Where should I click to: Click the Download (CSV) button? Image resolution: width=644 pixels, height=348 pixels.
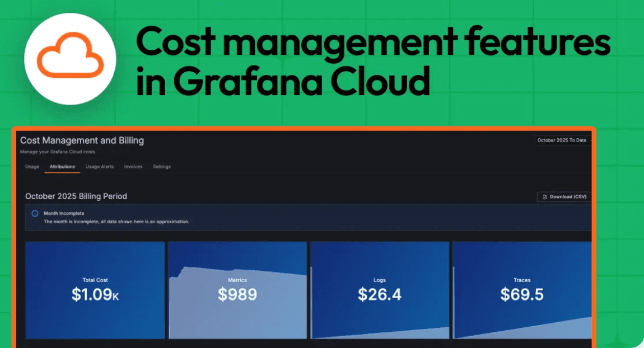pos(564,197)
